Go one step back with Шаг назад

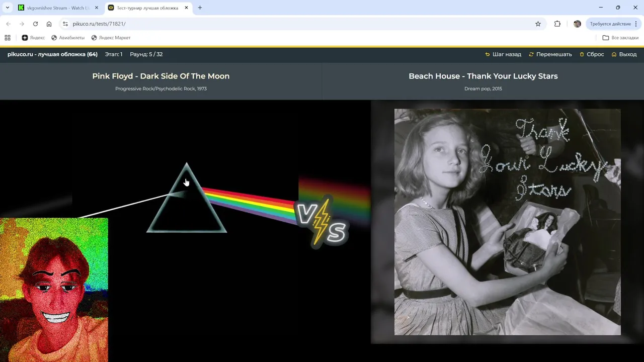click(x=503, y=54)
